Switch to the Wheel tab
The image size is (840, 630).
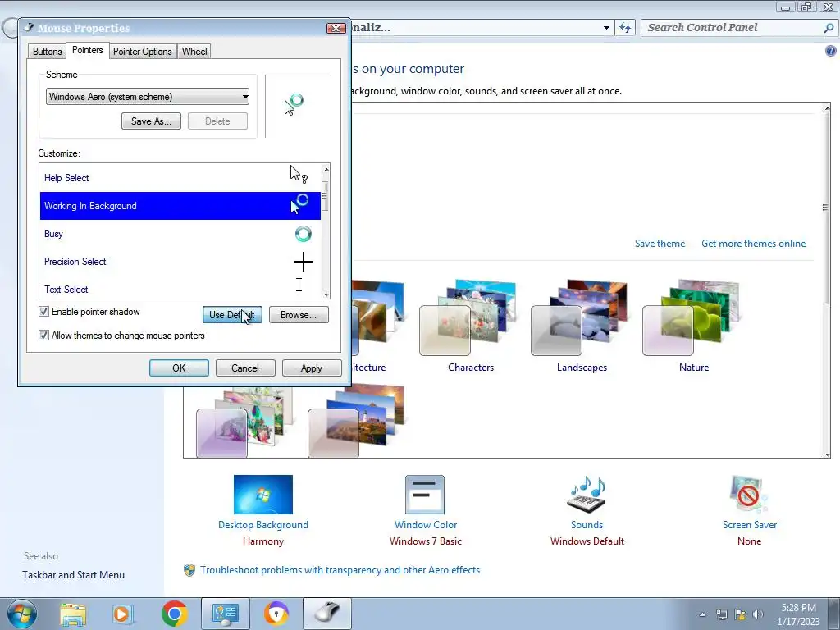pos(194,52)
